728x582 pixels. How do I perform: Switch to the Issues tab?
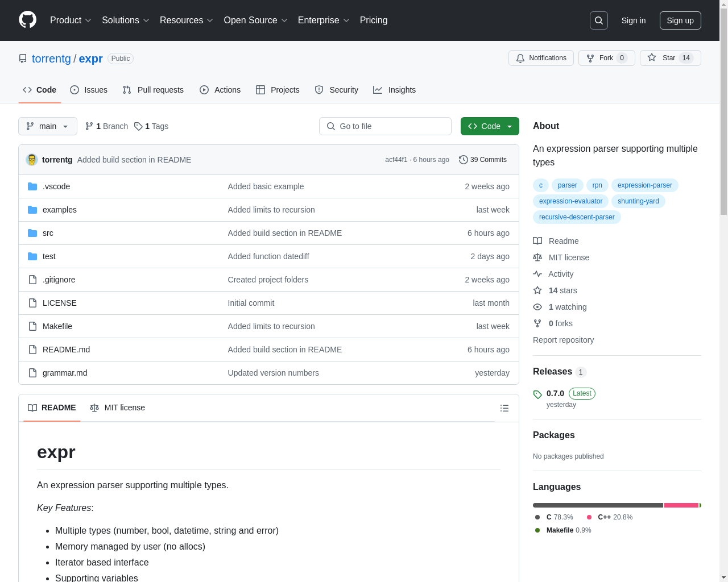coord(89,90)
